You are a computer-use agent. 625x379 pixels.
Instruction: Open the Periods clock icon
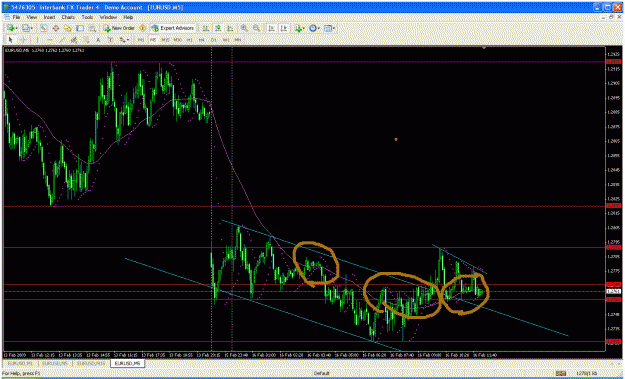(313, 28)
